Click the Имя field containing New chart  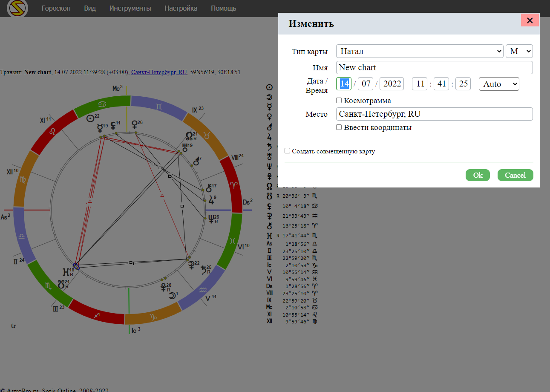point(434,68)
